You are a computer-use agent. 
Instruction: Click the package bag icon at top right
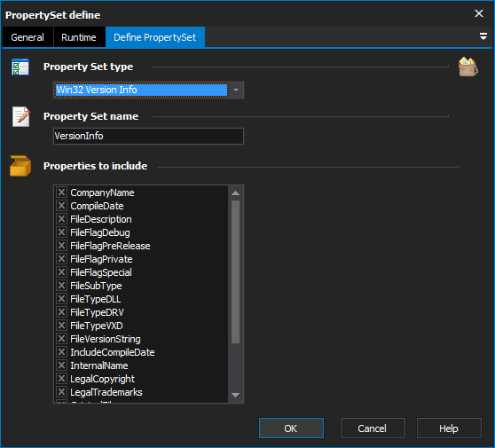click(x=467, y=67)
